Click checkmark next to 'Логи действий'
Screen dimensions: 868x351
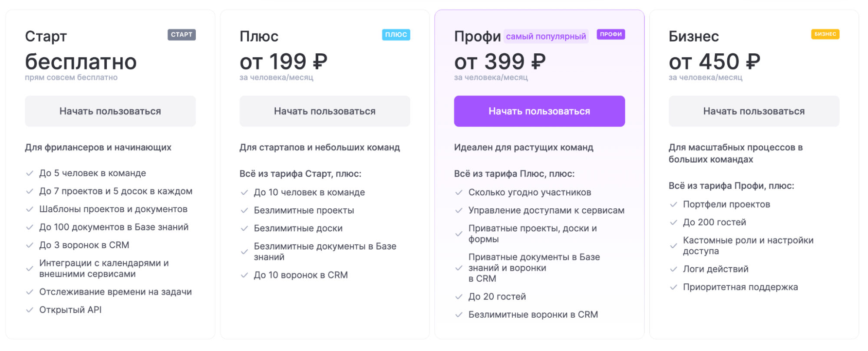(x=673, y=269)
